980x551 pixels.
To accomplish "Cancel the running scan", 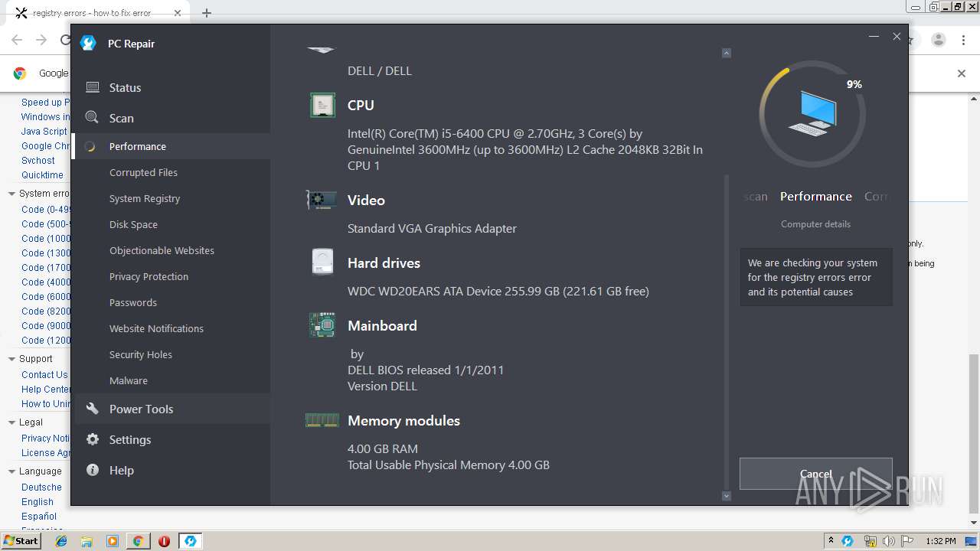I will pos(816,474).
